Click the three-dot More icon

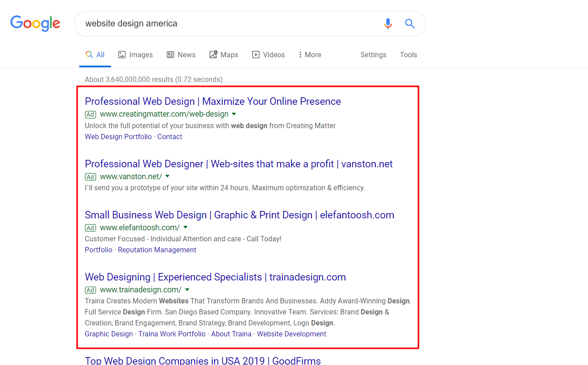coord(300,55)
